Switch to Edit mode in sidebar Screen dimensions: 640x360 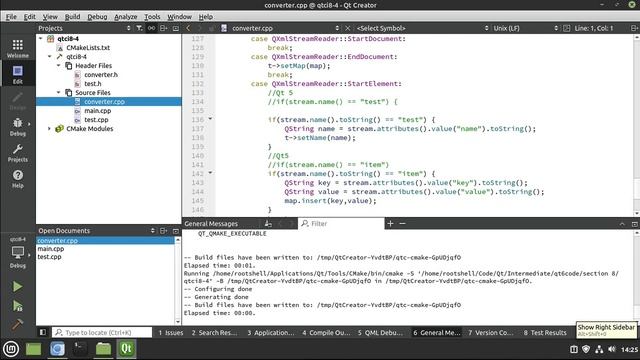[x=18, y=74]
